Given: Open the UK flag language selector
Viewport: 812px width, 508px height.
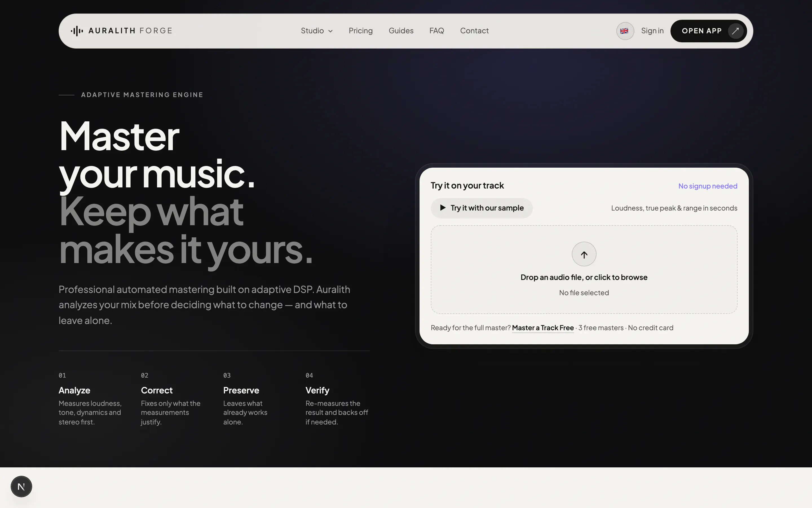Looking at the screenshot, I should coord(625,31).
